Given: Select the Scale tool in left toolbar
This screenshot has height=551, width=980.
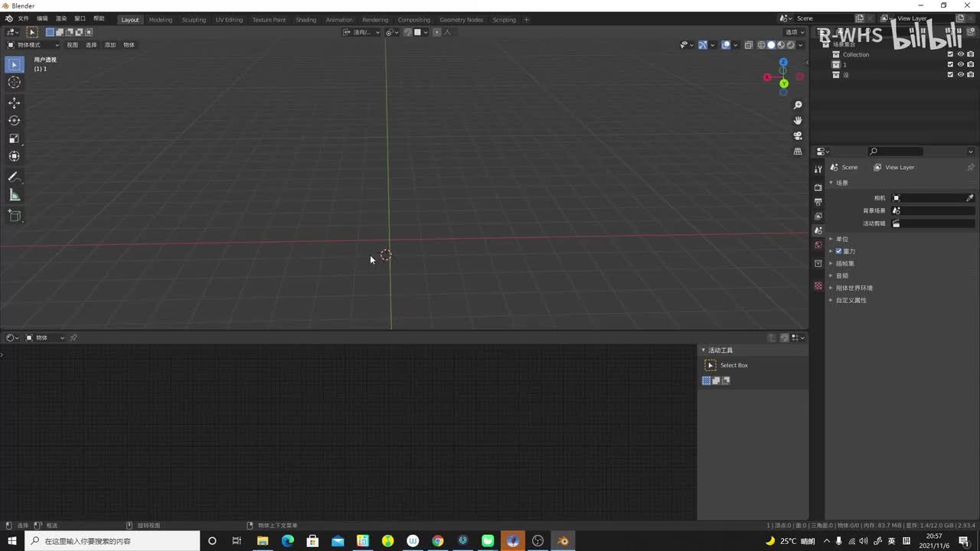Looking at the screenshot, I should click(x=14, y=139).
